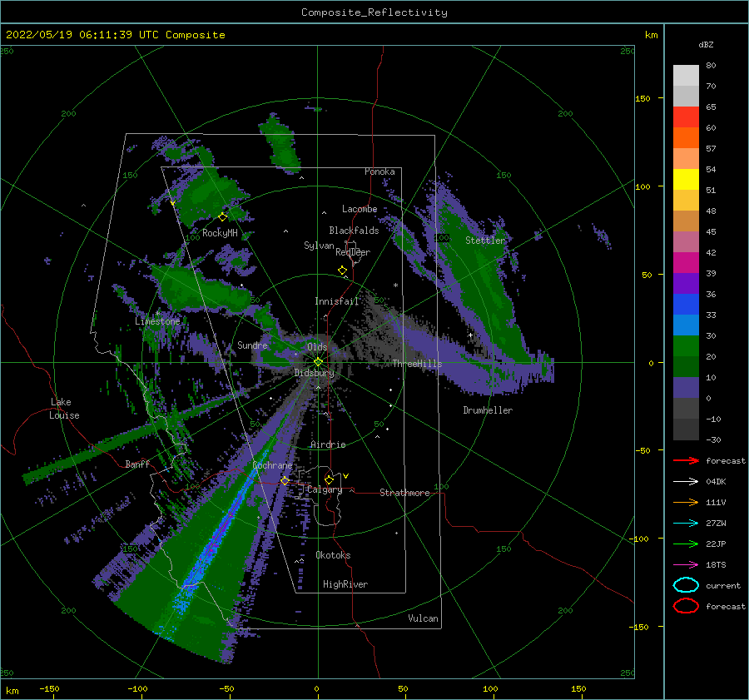
Task: Click the RedDeer city label
Action: point(353,252)
